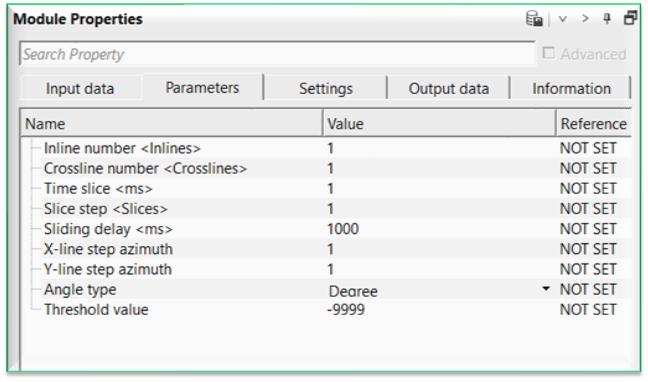
Task: Select the Threshold value row
Action: pos(326,310)
